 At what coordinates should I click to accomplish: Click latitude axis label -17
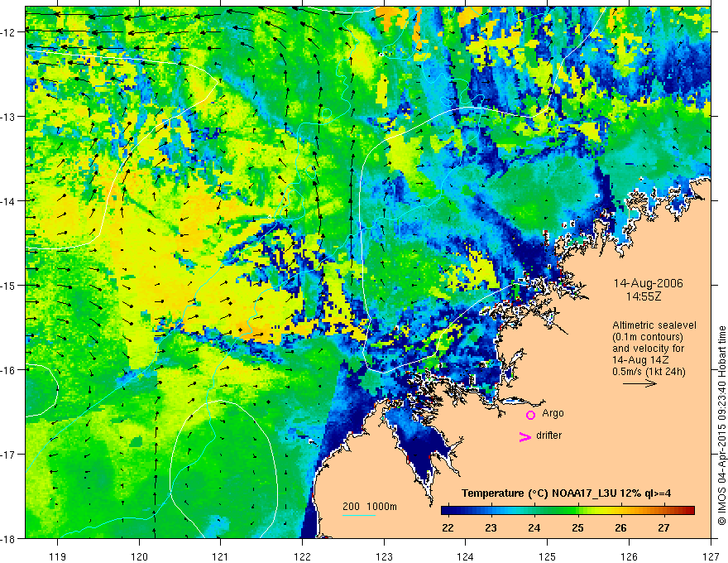click(x=8, y=455)
